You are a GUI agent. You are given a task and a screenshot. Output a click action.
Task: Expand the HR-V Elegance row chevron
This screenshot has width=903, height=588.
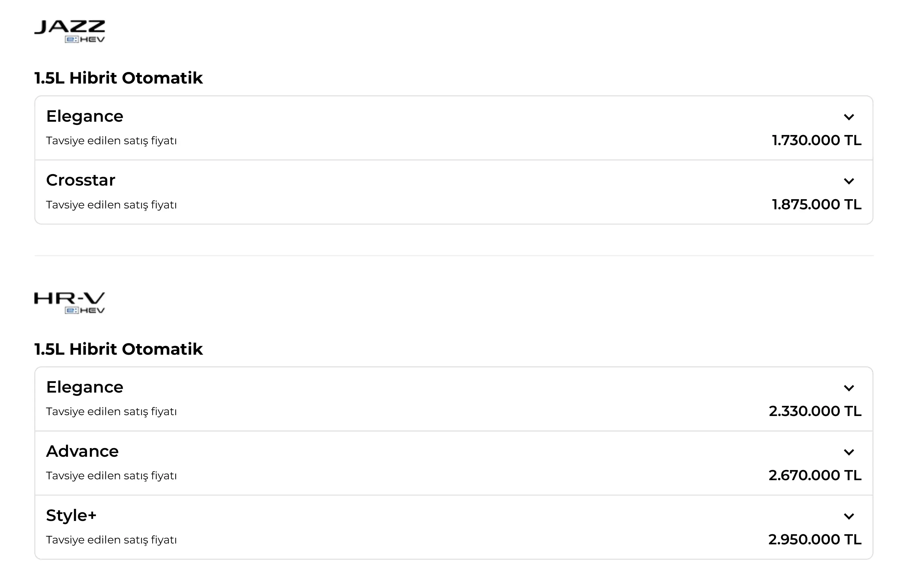click(849, 388)
